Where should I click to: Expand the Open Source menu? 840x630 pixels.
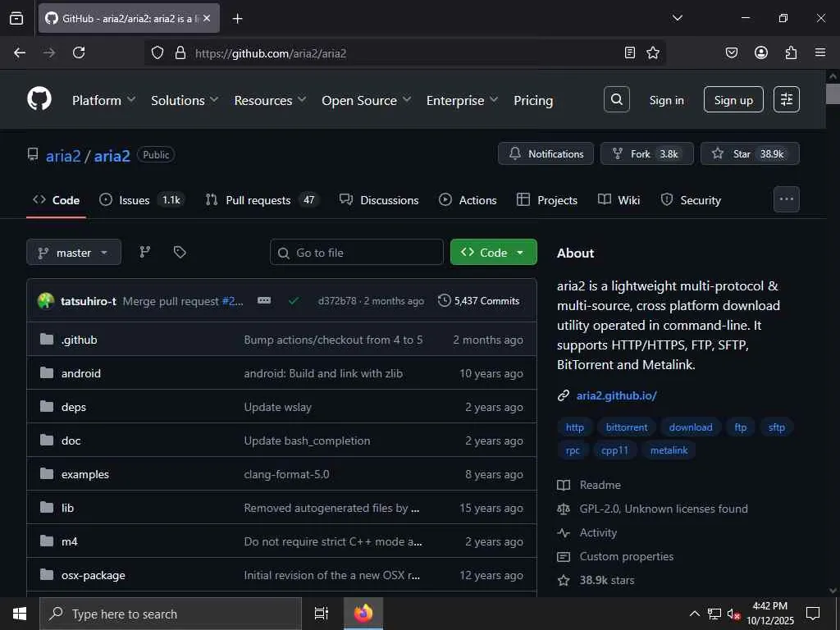[x=366, y=100]
